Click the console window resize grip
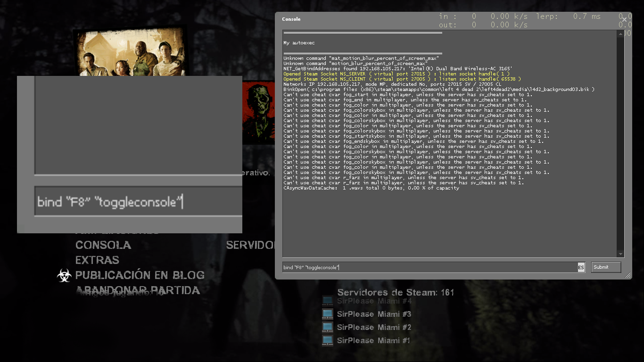Image resolution: width=644 pixels, height=362 pixels. tap(627, 275)
